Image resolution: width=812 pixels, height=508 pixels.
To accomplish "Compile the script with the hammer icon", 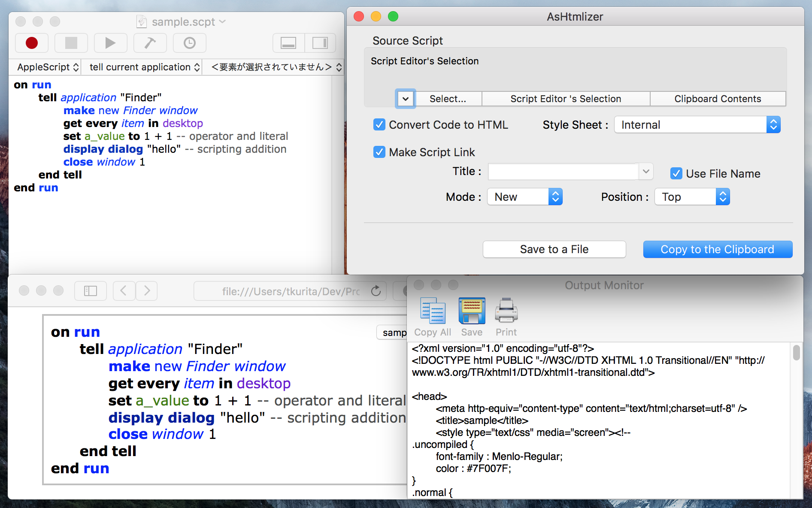I will point(150,43).
